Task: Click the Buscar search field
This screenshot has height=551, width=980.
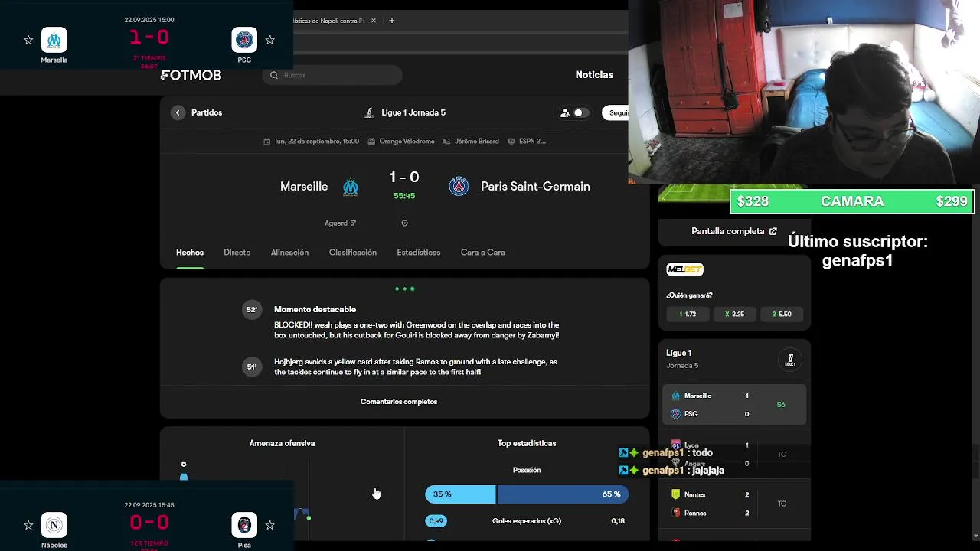Action: pos(332,75)
